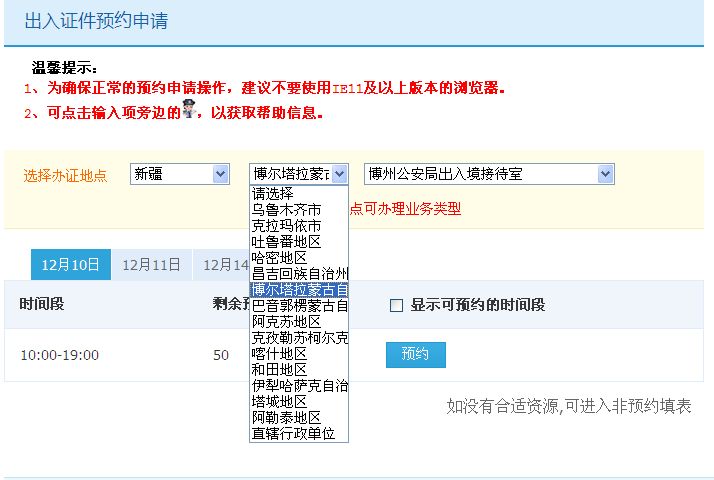Open the 博州公安局出入境接待室 location dropdown
This screenshot has width=714, height=480.
pyautogui.click(x=489, y=174)
